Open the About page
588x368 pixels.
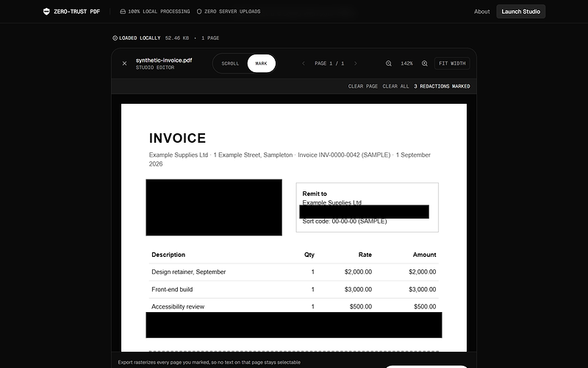[x=482, y=12]
